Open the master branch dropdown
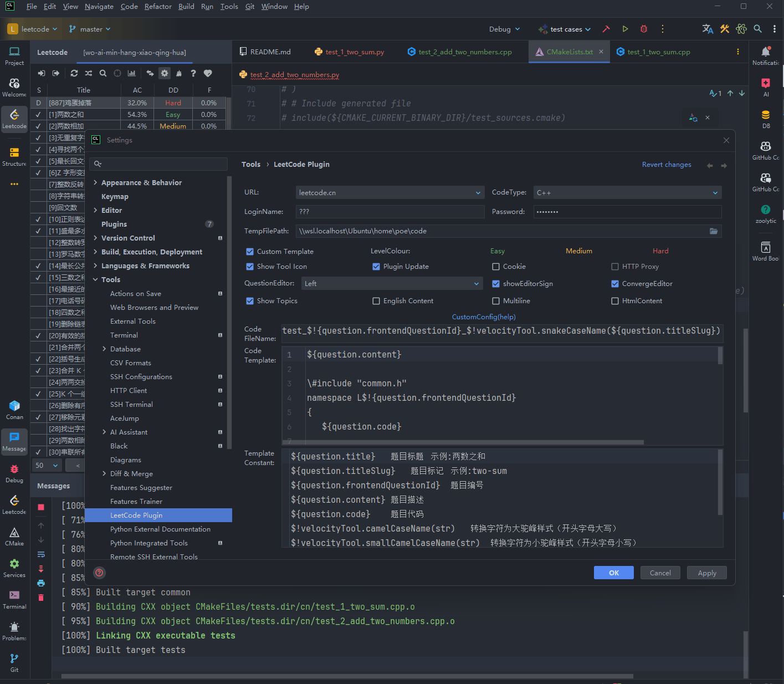 [x=90, y=29]
